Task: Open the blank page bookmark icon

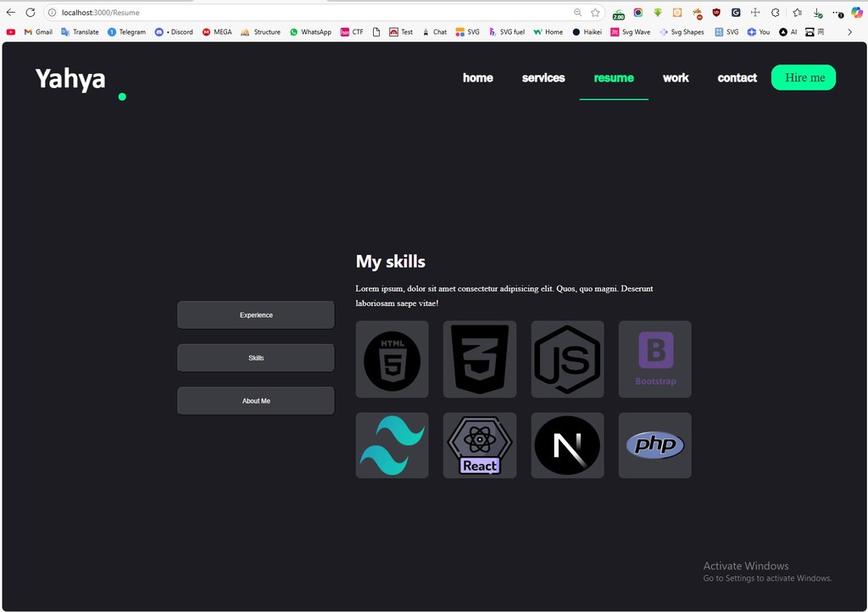Action: pos(376,32)
